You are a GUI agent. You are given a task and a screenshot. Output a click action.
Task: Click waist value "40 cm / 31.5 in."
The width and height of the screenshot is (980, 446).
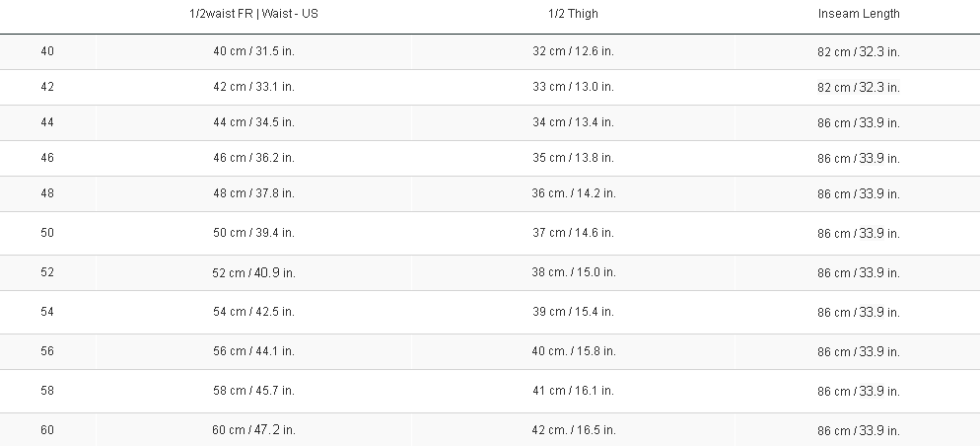point(253,51)
